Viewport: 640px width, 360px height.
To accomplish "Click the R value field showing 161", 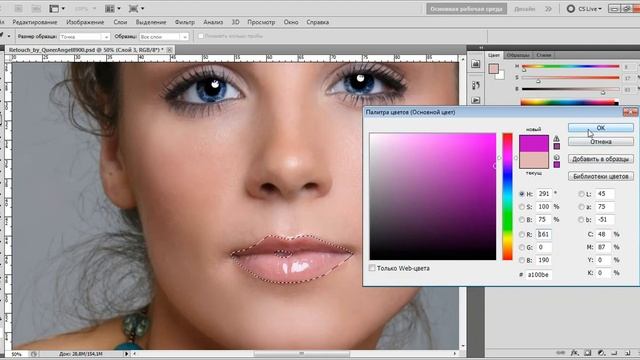I will click(544, 235).
